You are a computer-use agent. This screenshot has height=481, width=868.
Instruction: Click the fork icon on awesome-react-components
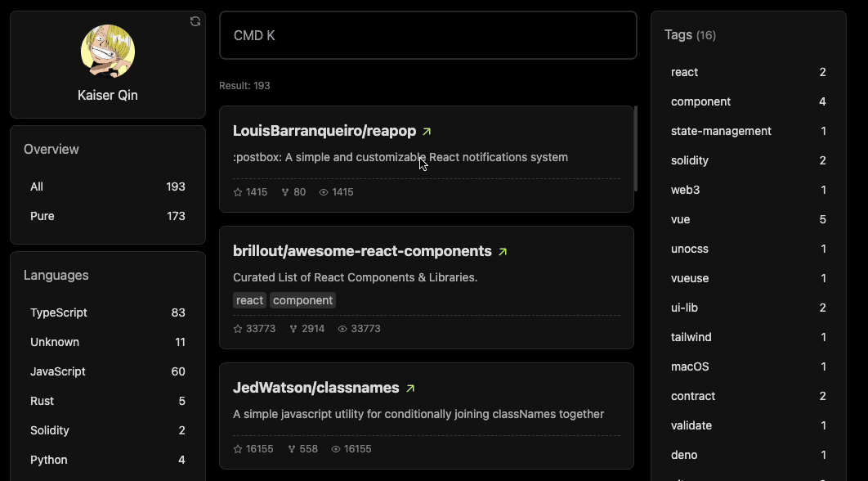[291, 328]
